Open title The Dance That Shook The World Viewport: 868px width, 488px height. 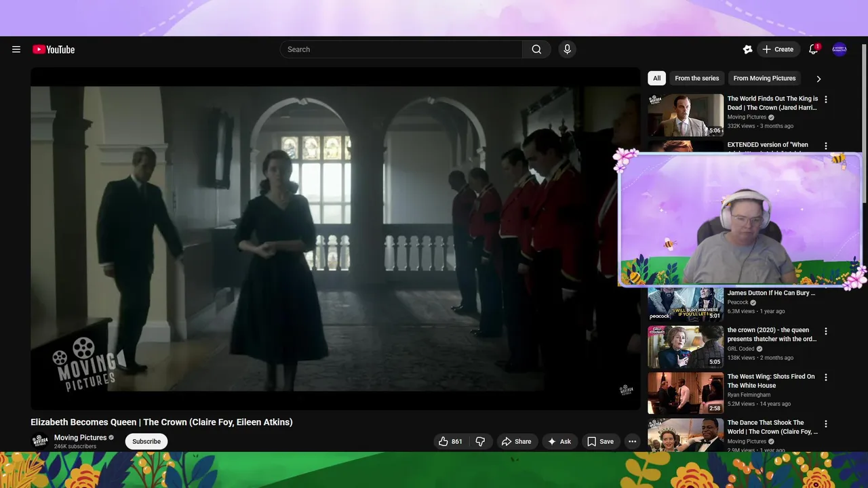(772, 427)
